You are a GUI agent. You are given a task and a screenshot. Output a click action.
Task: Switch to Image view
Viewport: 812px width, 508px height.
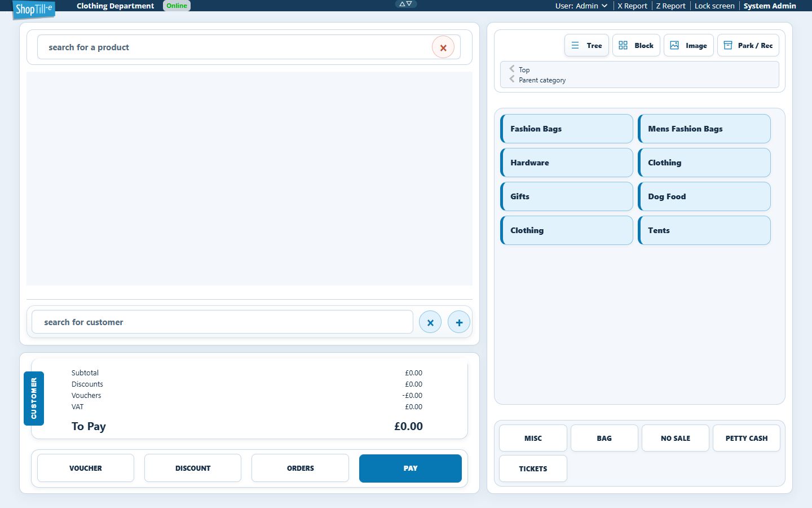tap(689, 46)
